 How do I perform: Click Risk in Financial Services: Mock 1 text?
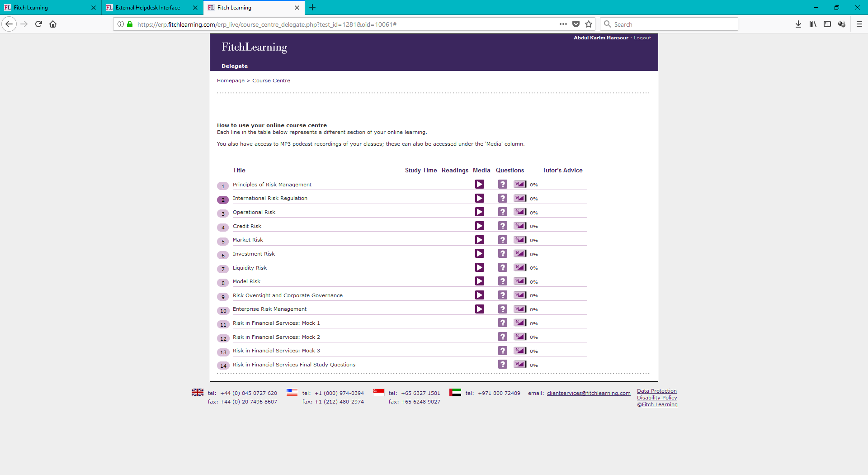(276, 323)
